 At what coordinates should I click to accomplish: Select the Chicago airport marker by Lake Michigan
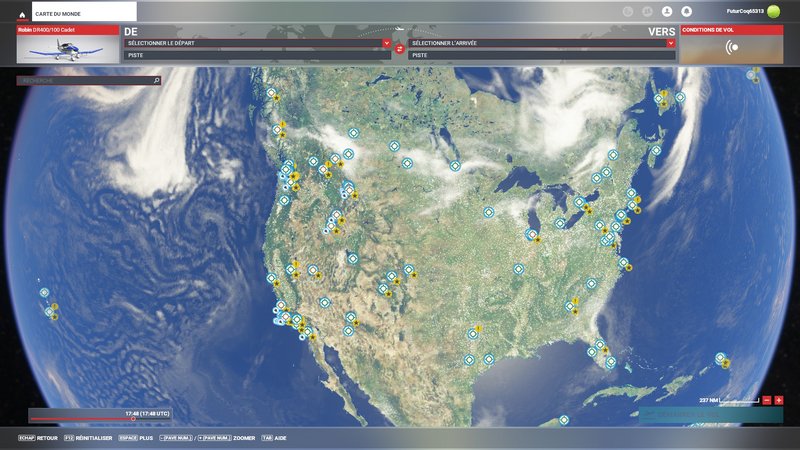click(x=531, y=234)
